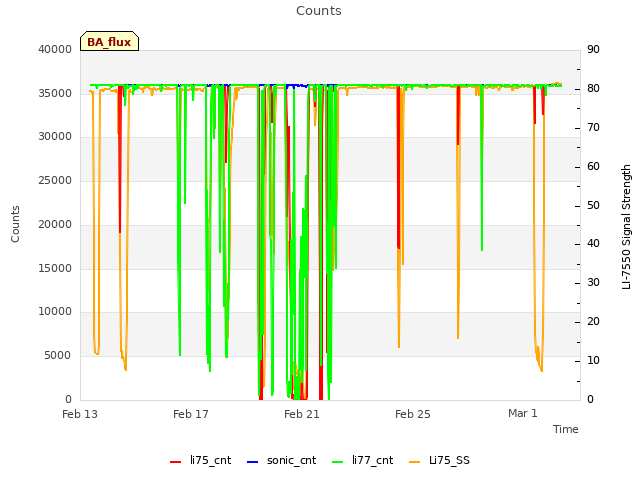Click the Feb 21 x-axis label

pyautogui.click(x=302, y=414)
